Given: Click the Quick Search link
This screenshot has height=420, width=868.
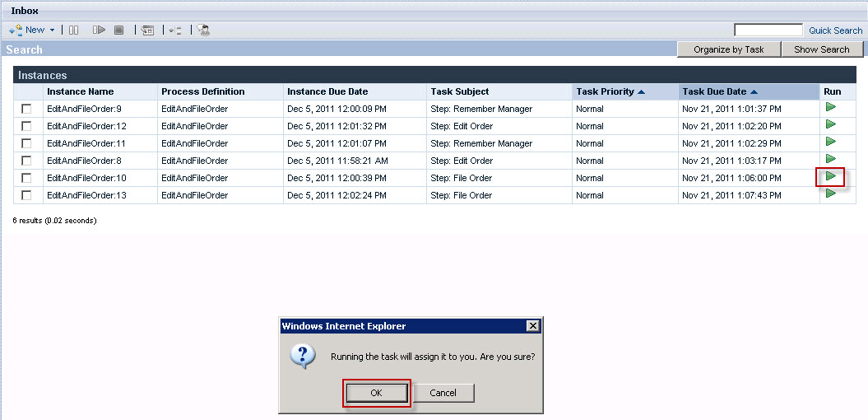Looking at the screenshot, I should 835,30.
